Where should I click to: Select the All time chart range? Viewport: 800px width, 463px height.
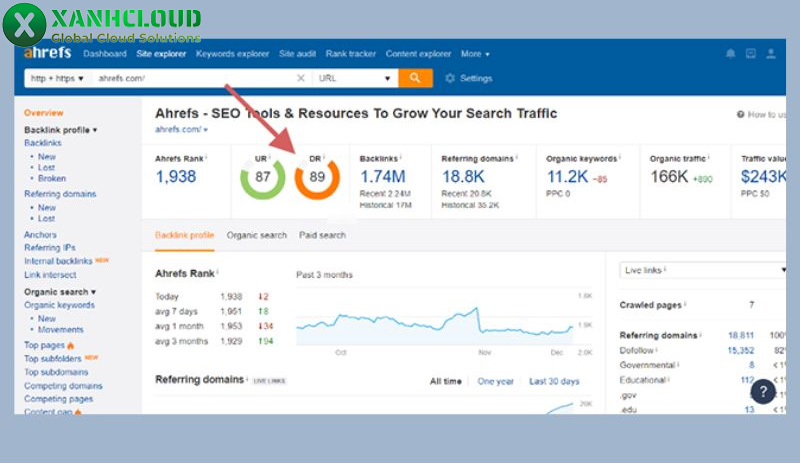click(x=446, y=381)
